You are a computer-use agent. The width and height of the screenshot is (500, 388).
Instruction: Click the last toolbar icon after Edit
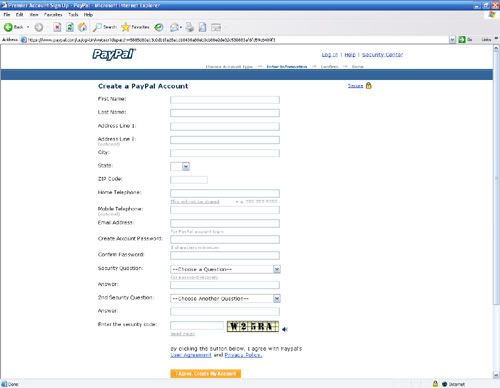tap(216, 27)
